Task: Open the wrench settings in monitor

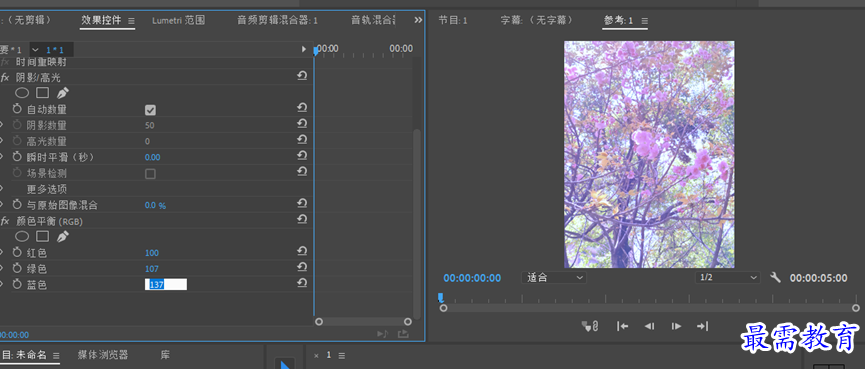Action: (x=775, y=277)
